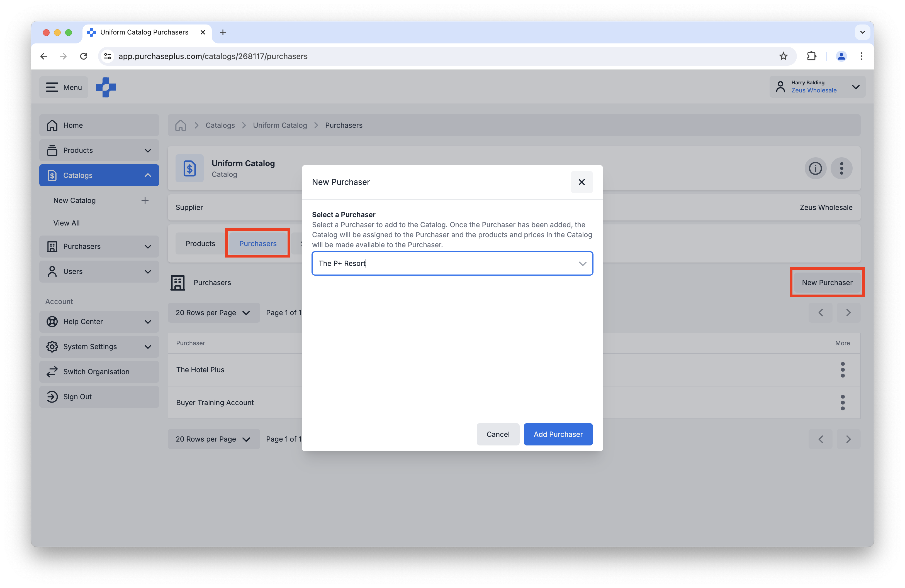Bookmark this page with the star icon
This screenshot has height=588, width=905.
coord(783,56)
